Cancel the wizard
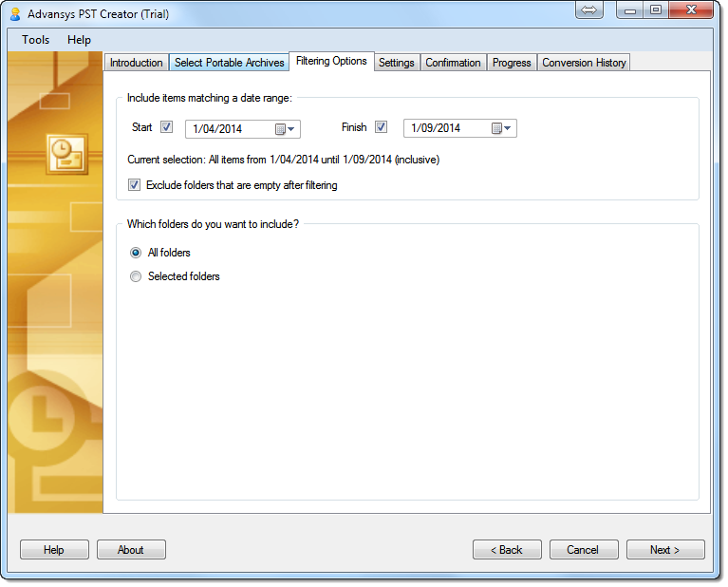The height and width of the screenshot is (587, 728). pyautogui.click(x=584, y=550)
